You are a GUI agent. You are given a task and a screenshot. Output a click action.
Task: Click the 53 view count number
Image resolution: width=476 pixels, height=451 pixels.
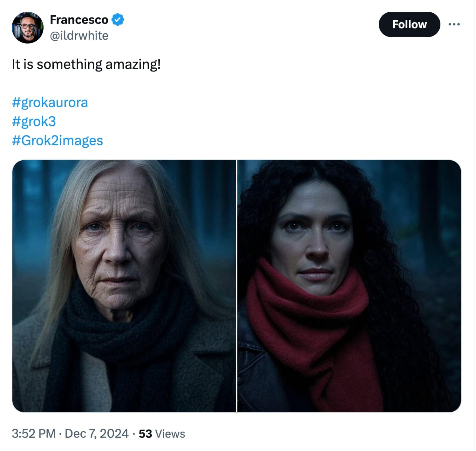145,434
